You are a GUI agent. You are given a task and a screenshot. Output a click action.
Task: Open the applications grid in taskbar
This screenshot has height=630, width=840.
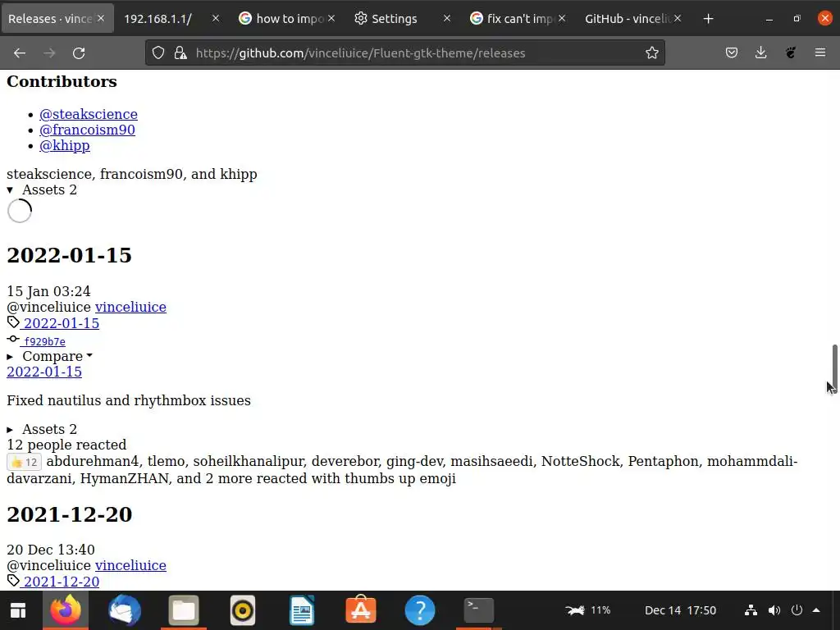pyautogui.click(x=18, y=610)
